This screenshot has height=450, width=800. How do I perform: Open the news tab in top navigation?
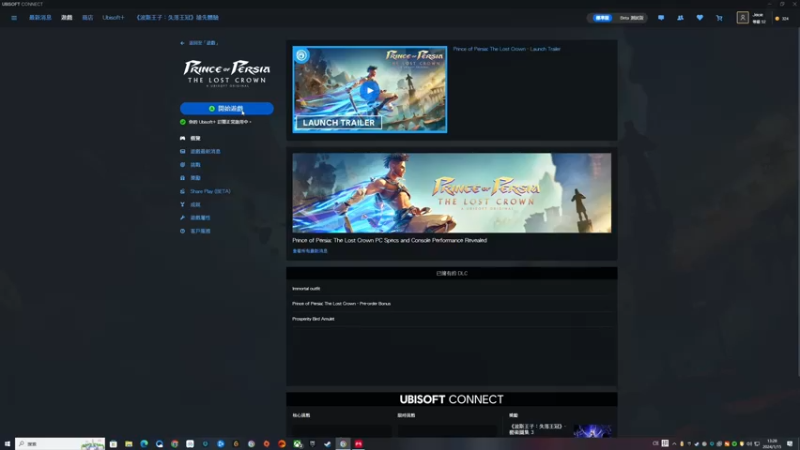40,18
